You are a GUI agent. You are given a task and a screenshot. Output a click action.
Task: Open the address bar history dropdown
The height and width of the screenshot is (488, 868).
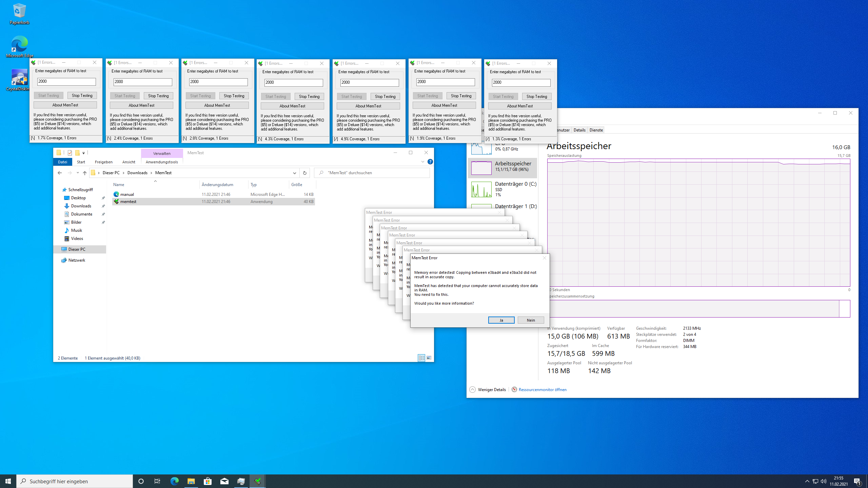coord(294,173)
